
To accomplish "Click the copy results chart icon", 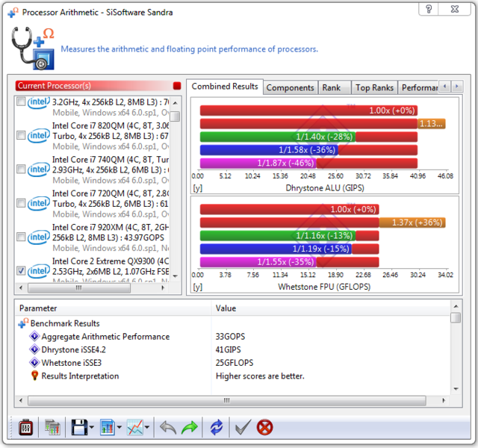I will pyautogui.click(x=52, y=427).
